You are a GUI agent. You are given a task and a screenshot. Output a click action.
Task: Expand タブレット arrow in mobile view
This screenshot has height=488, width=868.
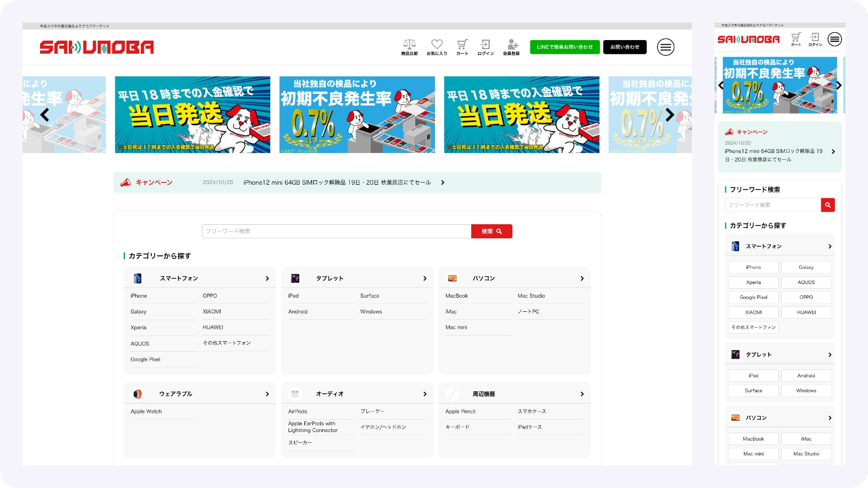tap(830, 355)
